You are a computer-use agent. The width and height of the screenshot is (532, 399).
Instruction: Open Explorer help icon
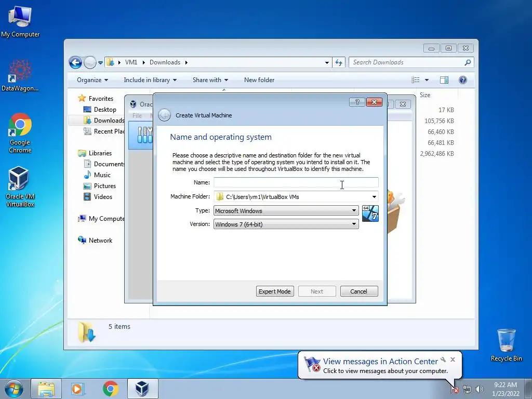463,79
